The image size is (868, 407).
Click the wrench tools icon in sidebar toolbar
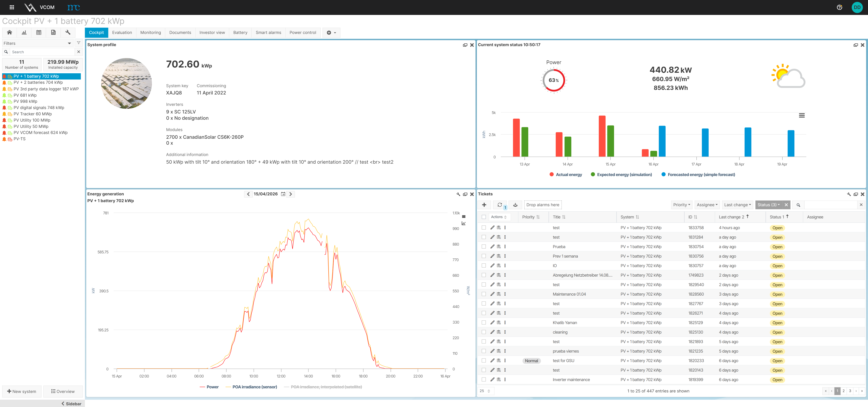point(68,32)
